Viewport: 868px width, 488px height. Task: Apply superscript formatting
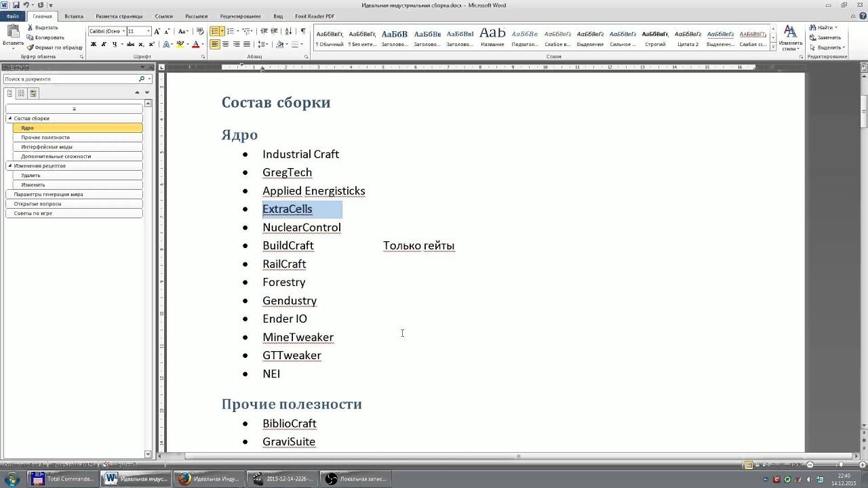point(151,44)
